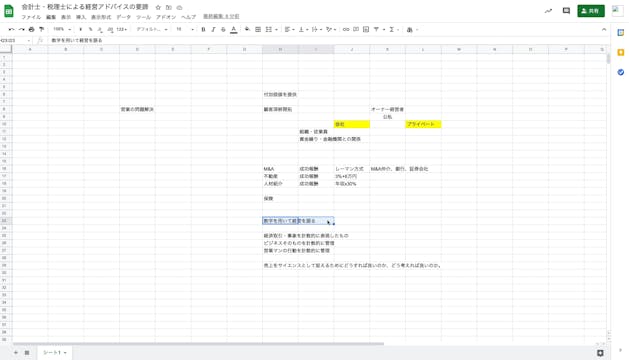This screenshot has width=629, height=360.
Task: Open the borders tool
Action: point(258,29)
